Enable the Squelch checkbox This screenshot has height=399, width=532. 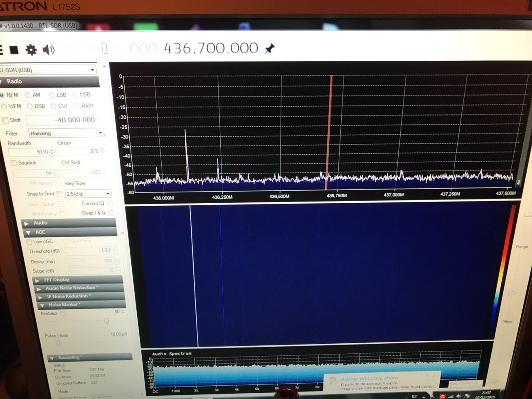(x=14, y=163)
